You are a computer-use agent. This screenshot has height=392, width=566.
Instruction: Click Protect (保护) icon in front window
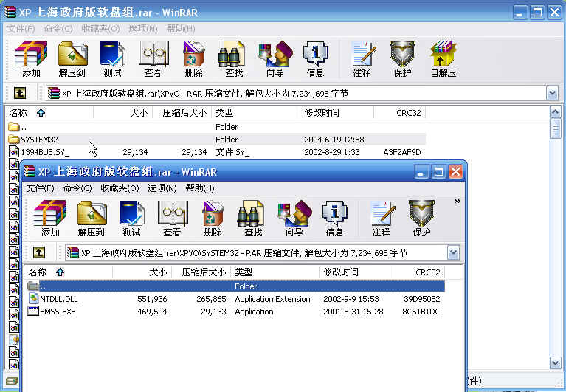point(421,219)
